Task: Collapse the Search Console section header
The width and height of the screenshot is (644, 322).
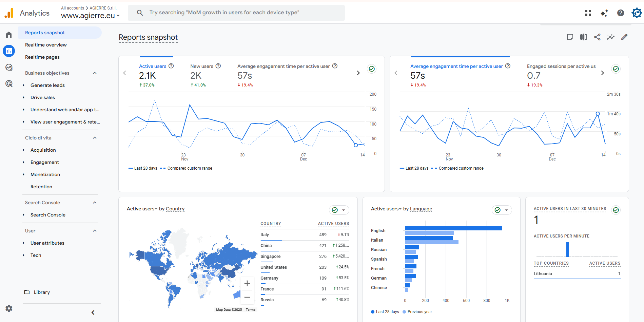Action: (x=95, y=203)
